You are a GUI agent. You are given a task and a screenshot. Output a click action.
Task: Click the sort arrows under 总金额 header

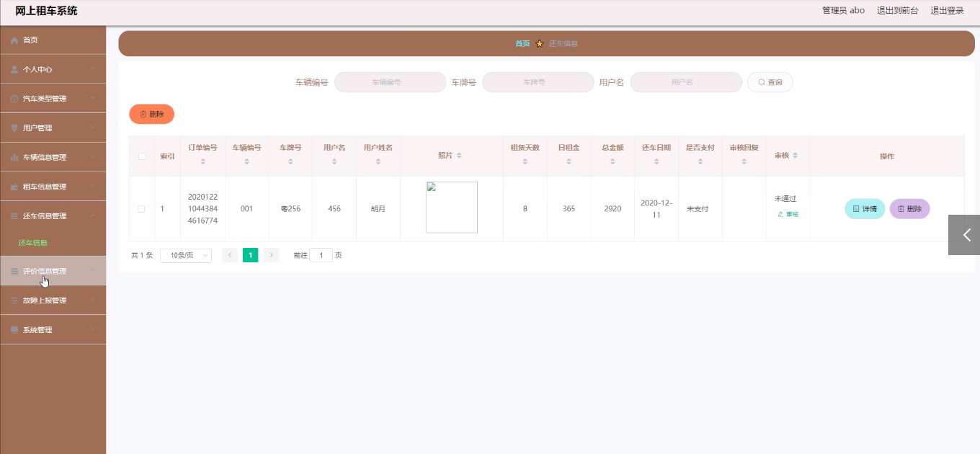coord(612,161)
